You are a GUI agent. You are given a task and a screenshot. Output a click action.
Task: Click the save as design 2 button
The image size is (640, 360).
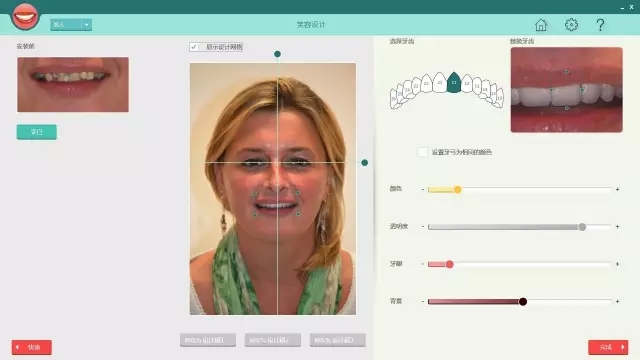tap(273, 340)
